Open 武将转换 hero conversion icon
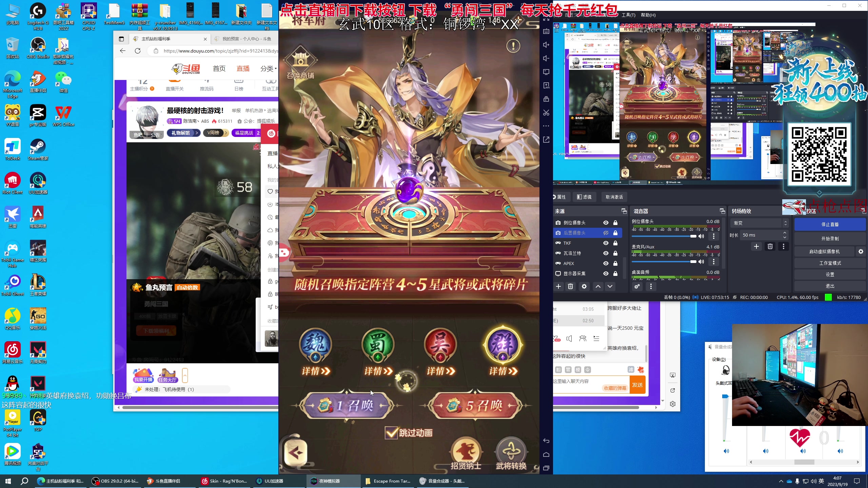868x488 pixels. 511,454
